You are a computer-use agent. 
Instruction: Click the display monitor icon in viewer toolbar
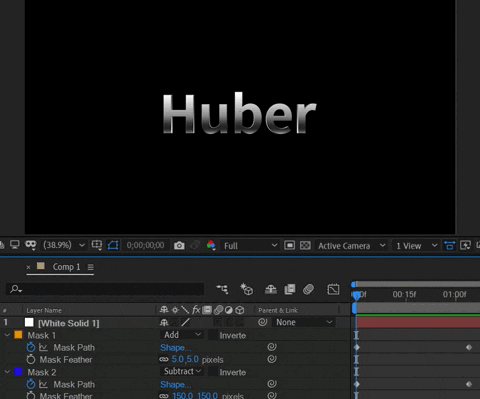click(x=15, y=245)
